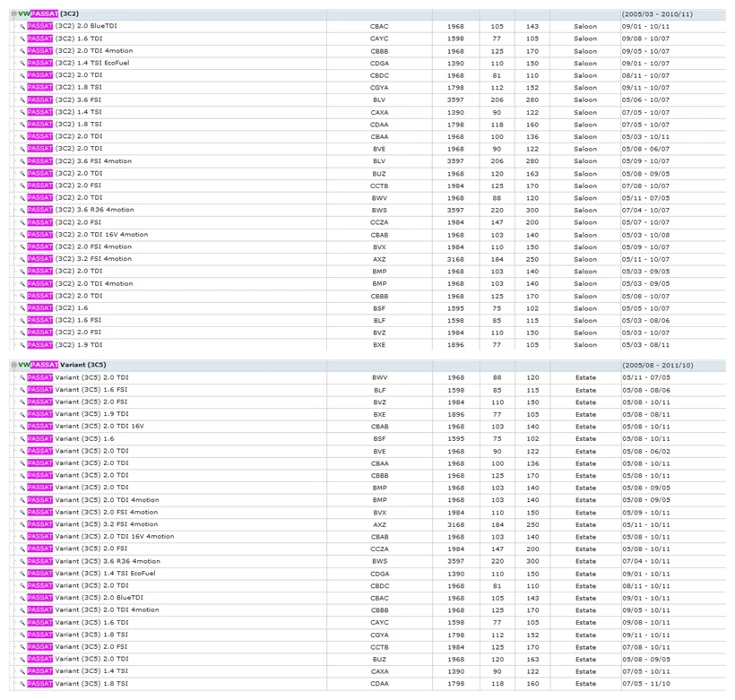Click magnifier icon beside Variant (3C5) 1.6 FSI

click(x=22, y=390)
